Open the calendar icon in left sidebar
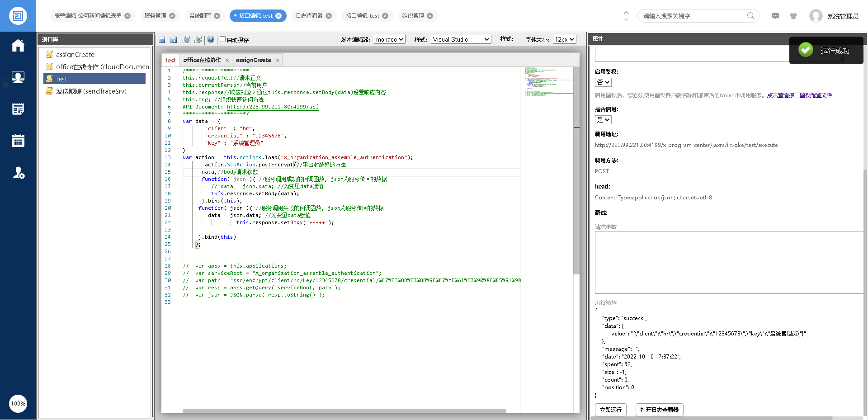Image resolution: width=868 pixels, height=420 pixels. tap(18, 141)
